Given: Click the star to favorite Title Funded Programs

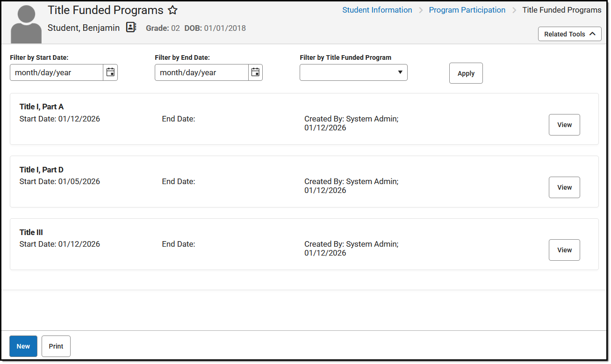Looking at the screenshot, I should point(173,10).
